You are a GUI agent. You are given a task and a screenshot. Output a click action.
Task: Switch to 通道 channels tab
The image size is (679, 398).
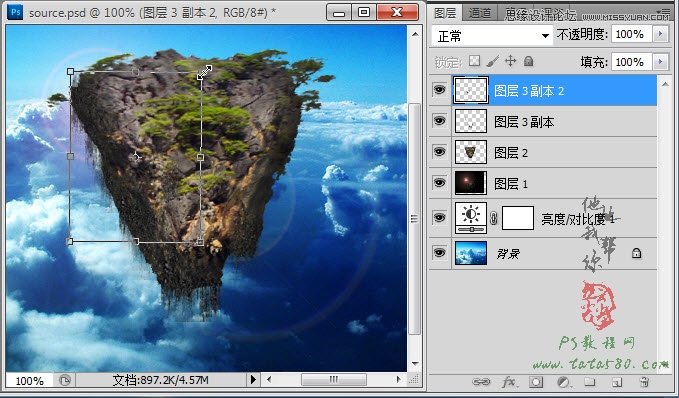pos(480,13)
